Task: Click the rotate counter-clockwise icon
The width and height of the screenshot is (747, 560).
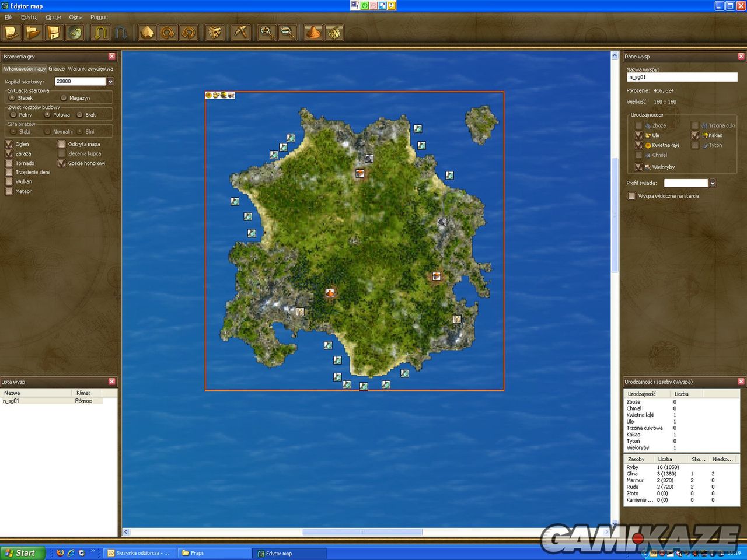Action: coord(189,32)
